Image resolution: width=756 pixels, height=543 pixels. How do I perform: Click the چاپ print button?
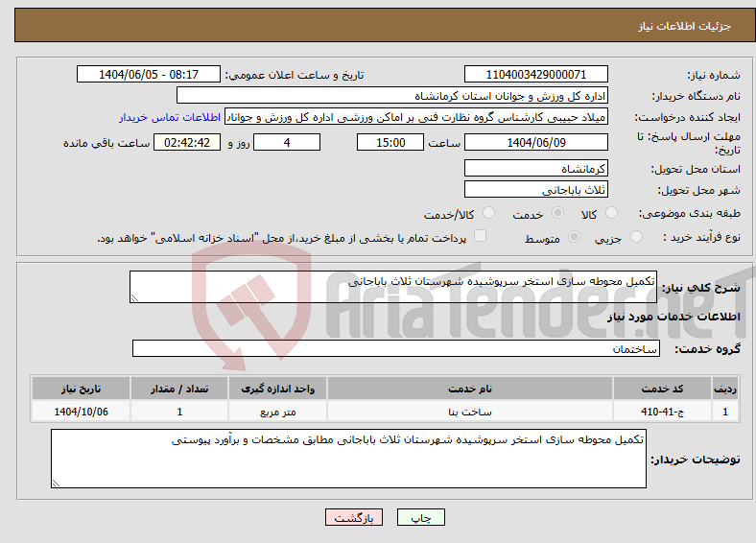pyautogui.click(x=420, y=517)
